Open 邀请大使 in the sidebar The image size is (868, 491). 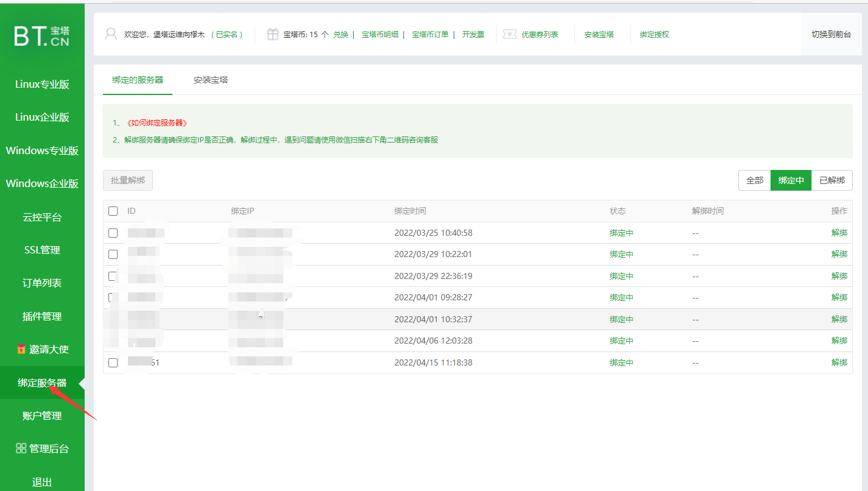coord(42,350)
